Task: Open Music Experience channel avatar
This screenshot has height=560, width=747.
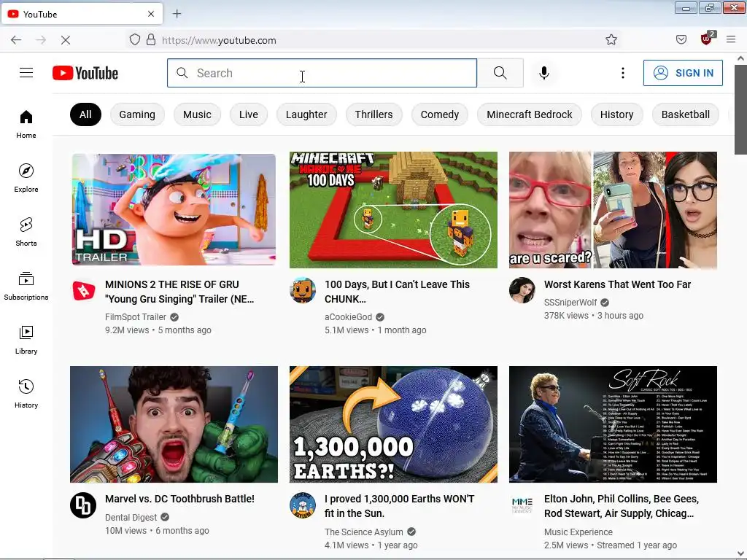Action: point(522,505)
